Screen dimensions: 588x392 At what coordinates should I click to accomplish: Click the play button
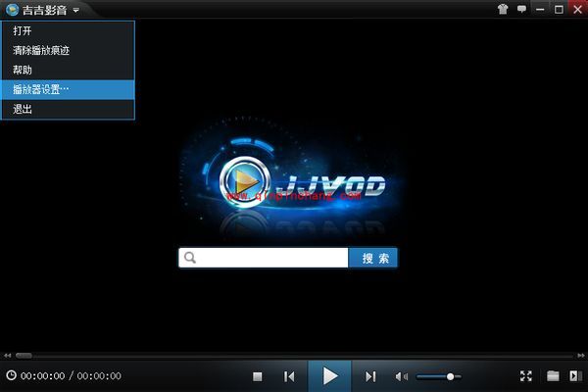tap(330, 375)
